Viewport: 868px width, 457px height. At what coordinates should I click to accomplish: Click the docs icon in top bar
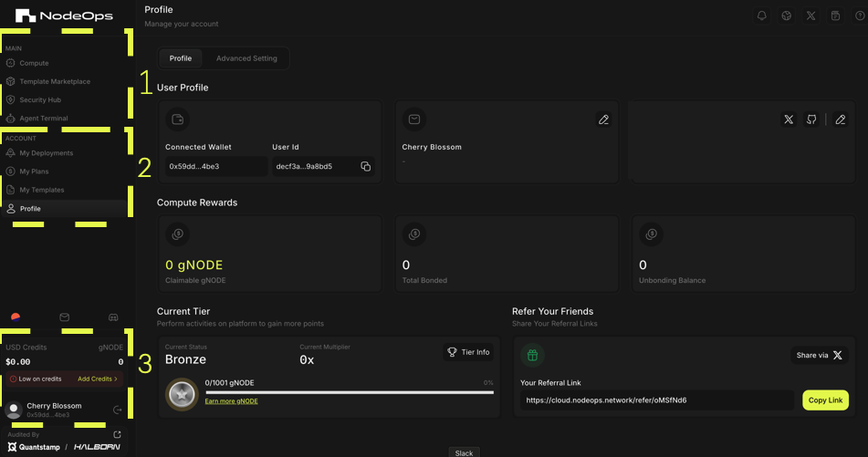tap(835, 16)
